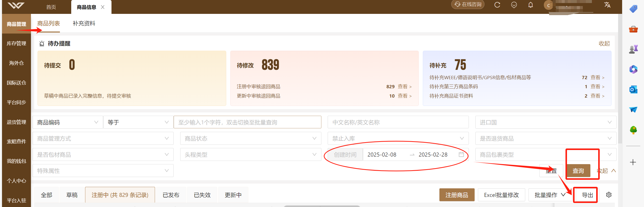Image resolution: width=644 pixels, height=207 pixels.
Task: Click the plus icon in sidebar
Action: (x=633, y=162)
